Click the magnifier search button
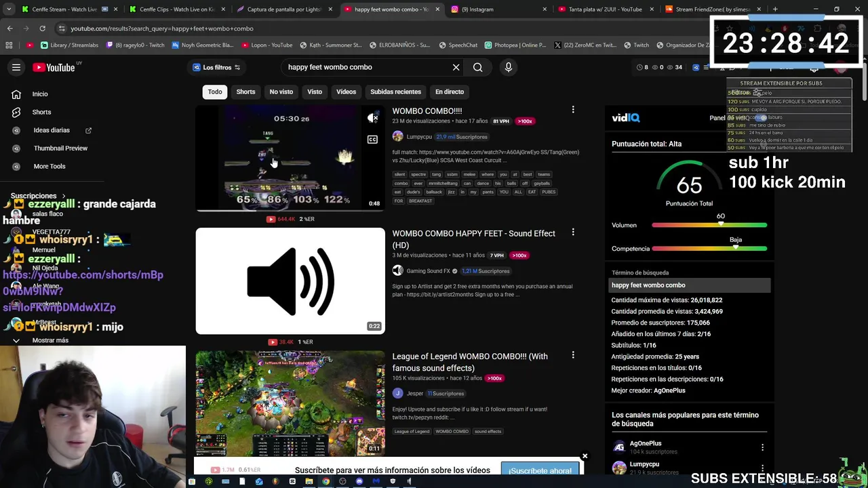 point(478,67)
